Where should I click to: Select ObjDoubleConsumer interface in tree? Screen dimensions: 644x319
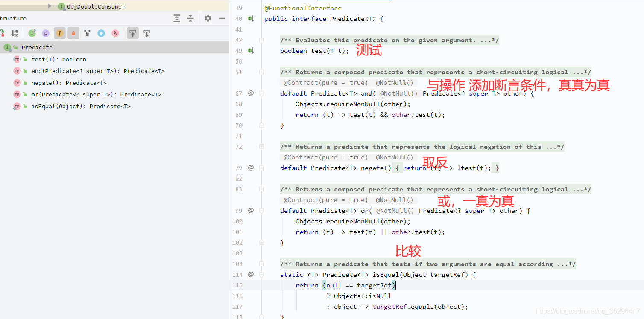[96, 6]
